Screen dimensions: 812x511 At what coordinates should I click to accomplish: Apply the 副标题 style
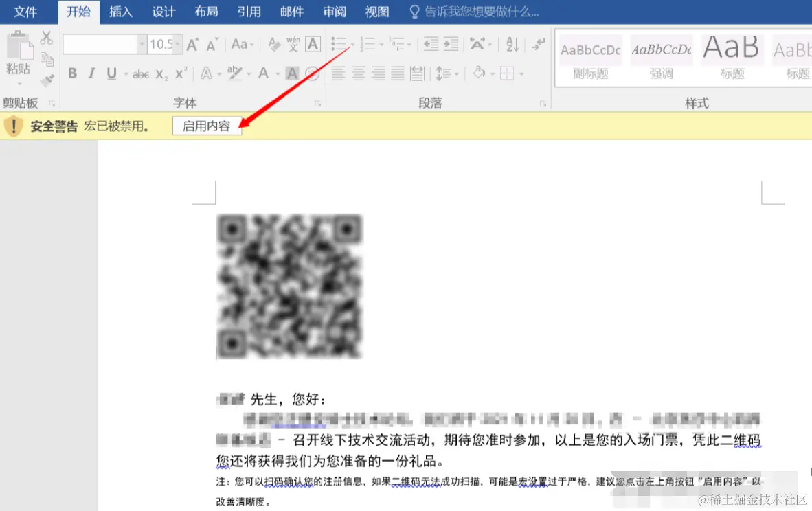click(591, 58)
